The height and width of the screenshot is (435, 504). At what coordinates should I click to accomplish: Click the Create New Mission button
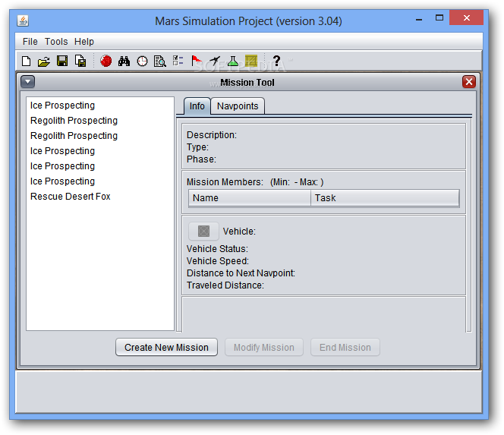pyautogui.click(x=166, y=347)
